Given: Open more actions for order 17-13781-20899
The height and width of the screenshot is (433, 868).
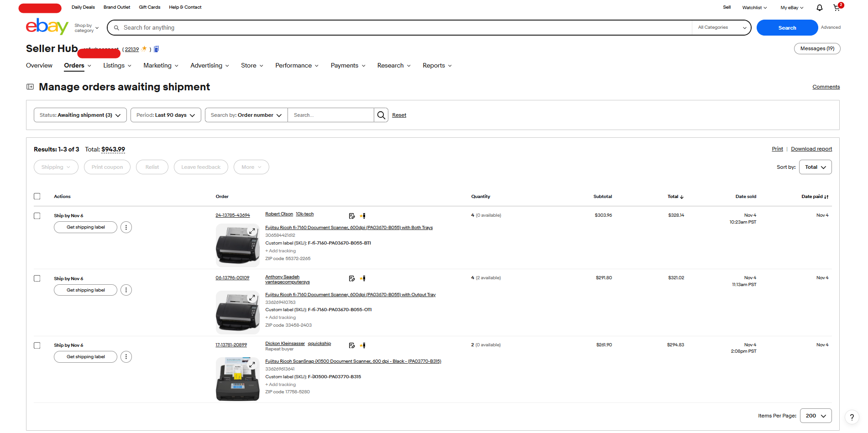Looking at the screenshot, I should (126, 357).
